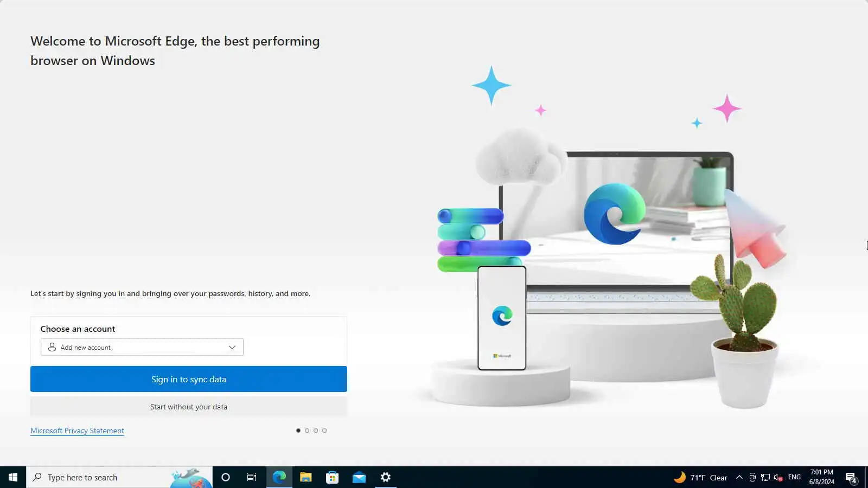Launch Cortana from the taskbar circle
The width and height of the screenshot is (868, 488).
226,477
